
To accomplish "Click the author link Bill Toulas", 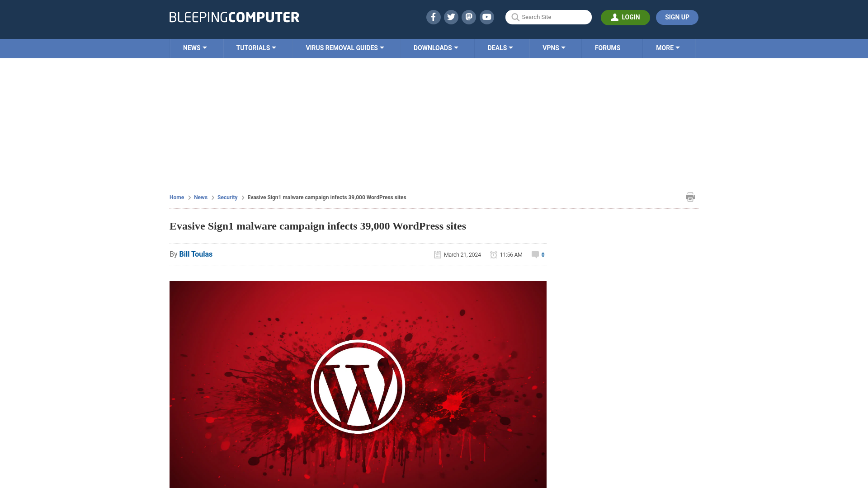I will tap(196, 254).
